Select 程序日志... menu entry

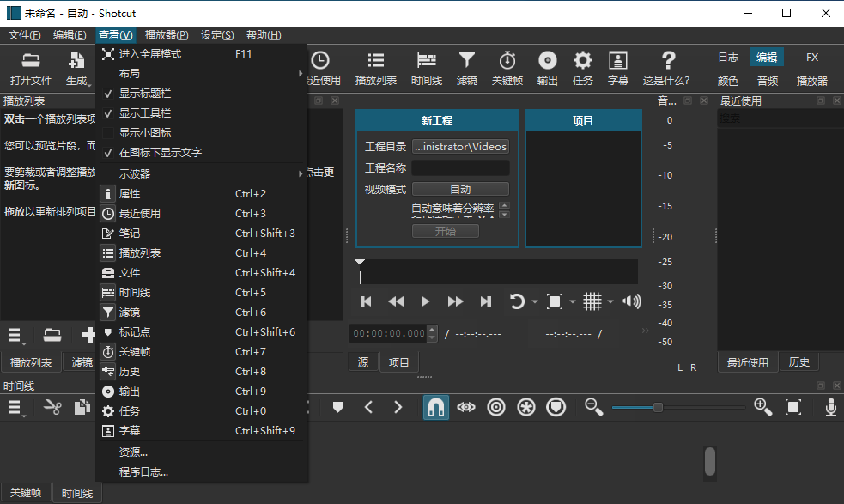coord(202,471)
